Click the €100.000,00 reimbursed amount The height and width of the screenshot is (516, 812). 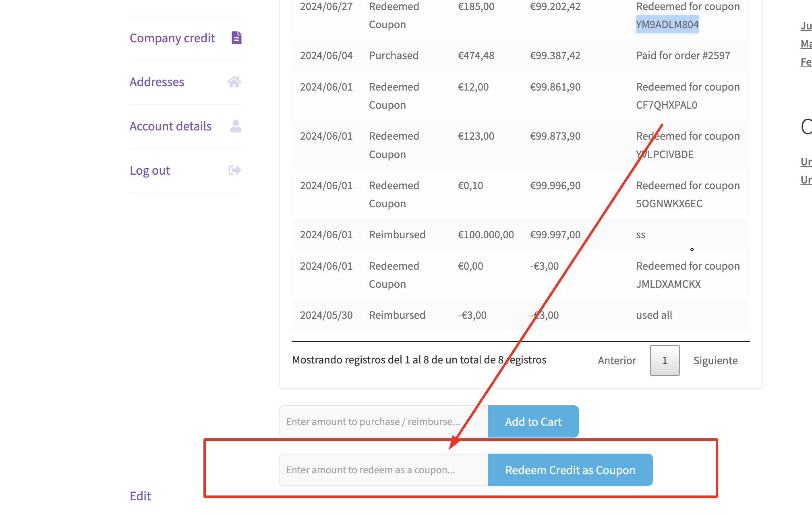pos(486,235)
